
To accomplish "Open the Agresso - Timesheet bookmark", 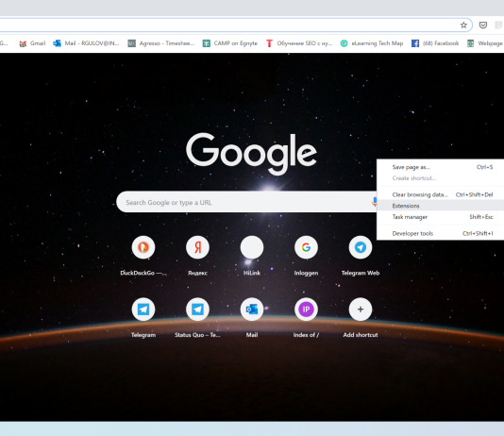I will point(161,43).
